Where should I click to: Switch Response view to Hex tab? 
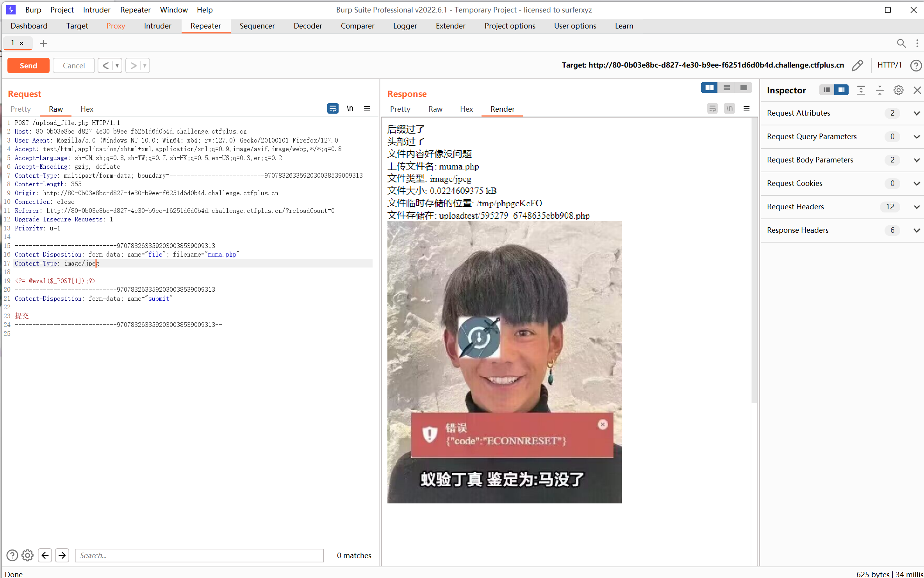click(x=466, y=109)
